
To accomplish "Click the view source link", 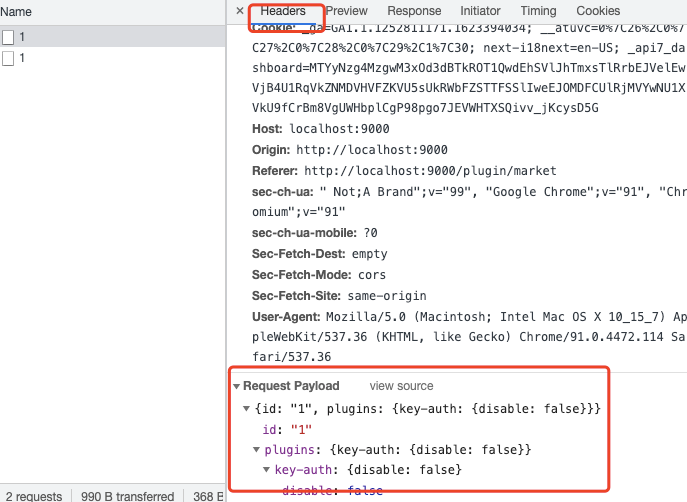I will [401, 386].
